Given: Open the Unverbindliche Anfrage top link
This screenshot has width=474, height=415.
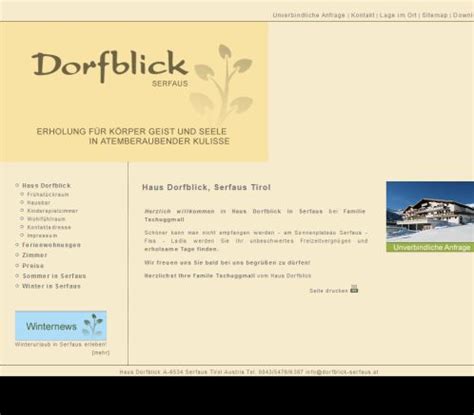Looking at the screenshot, I should click(x=309, y=15).
